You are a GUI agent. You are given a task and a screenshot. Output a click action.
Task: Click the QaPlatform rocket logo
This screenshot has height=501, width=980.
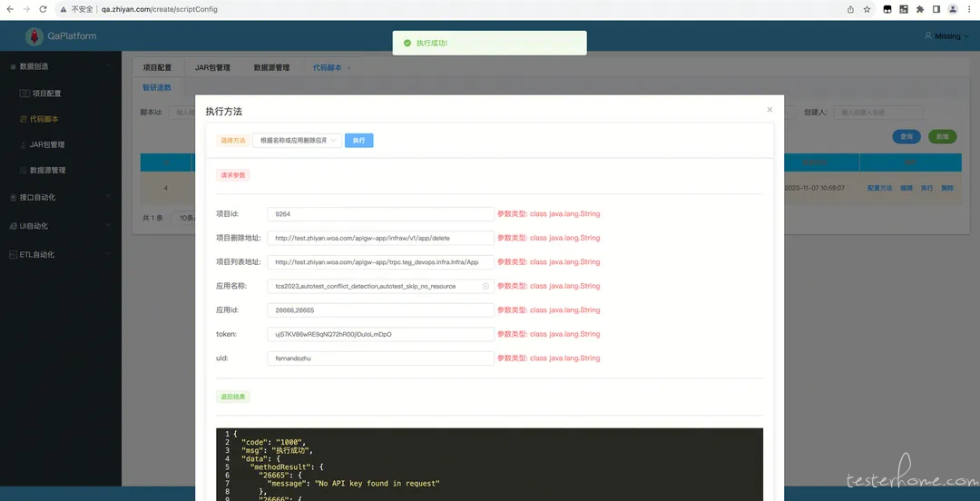click(x=34, y=36)
